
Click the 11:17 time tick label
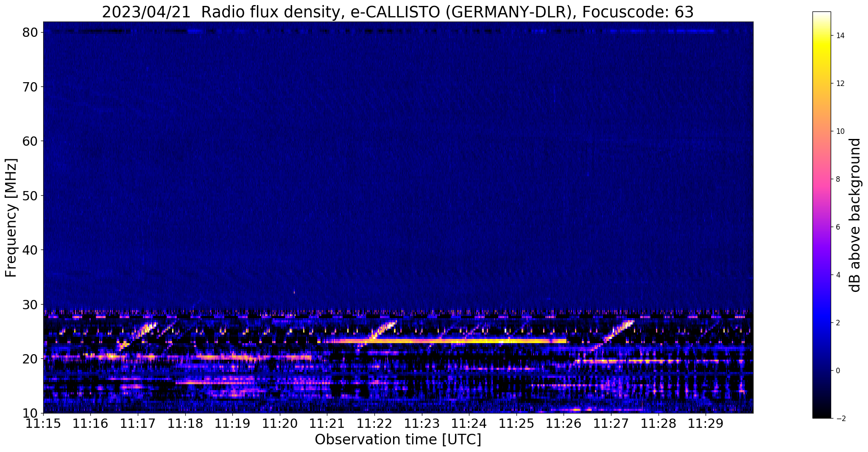pyautogui.click(x=137, y=423)
